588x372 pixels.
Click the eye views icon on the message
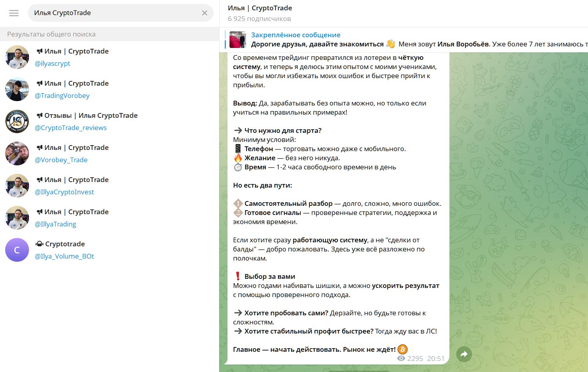pos(401,359)
